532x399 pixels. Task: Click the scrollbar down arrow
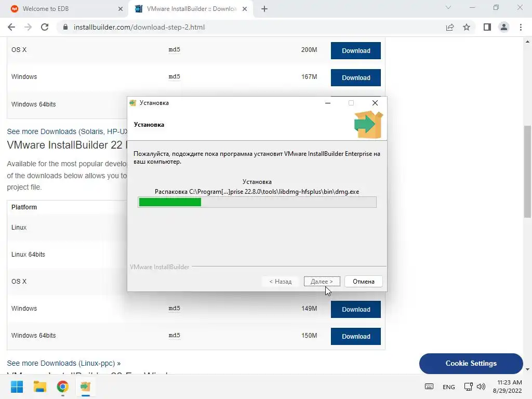click(x=527, y=369)
